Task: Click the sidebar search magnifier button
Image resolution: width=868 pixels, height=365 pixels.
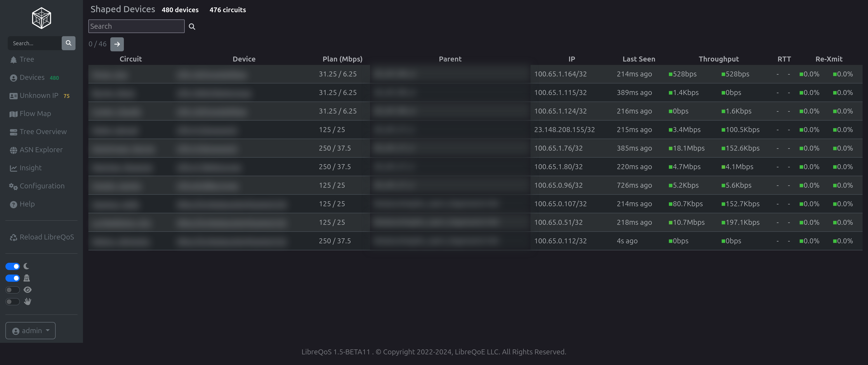Action: tap(68, 43)
